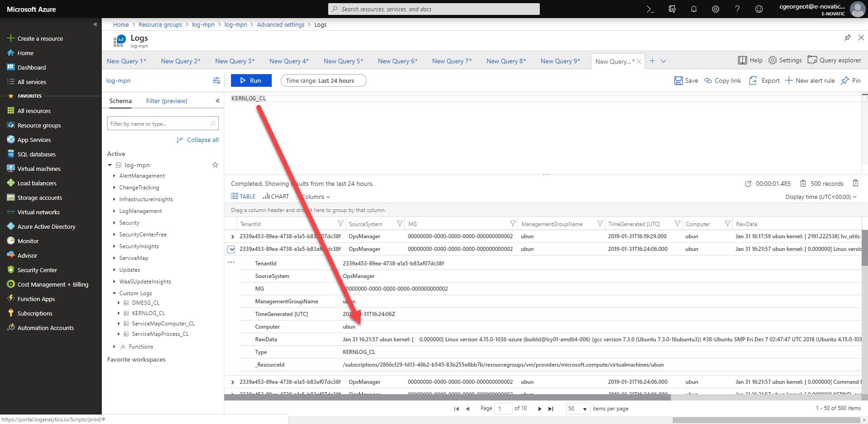Collapse the Azure left sidebar
The image size is (868, 424).
point(95,24)
